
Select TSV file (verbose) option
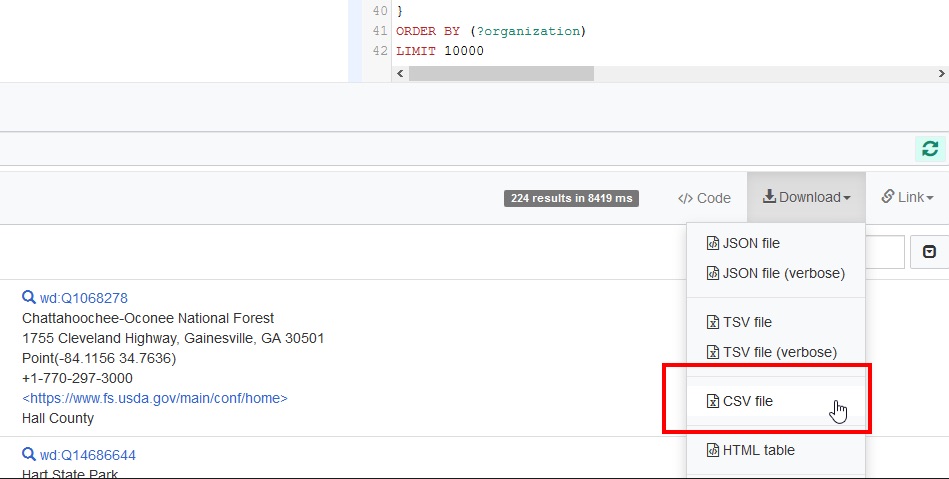(776, 352)
